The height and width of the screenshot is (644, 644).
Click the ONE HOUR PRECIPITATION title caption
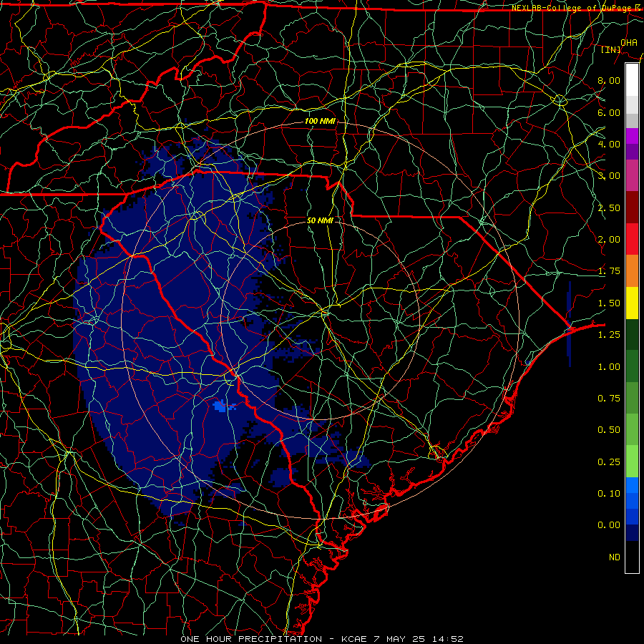pos(251,639)
